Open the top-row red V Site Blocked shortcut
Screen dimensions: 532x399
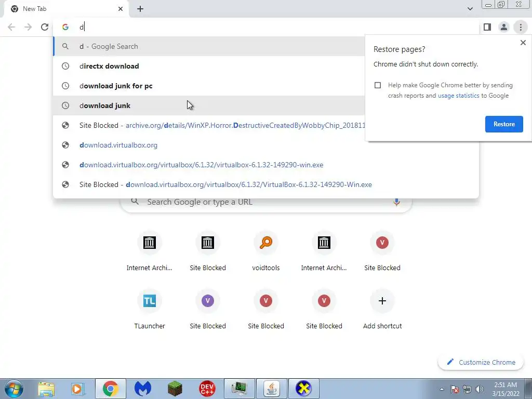coord(382,251)
